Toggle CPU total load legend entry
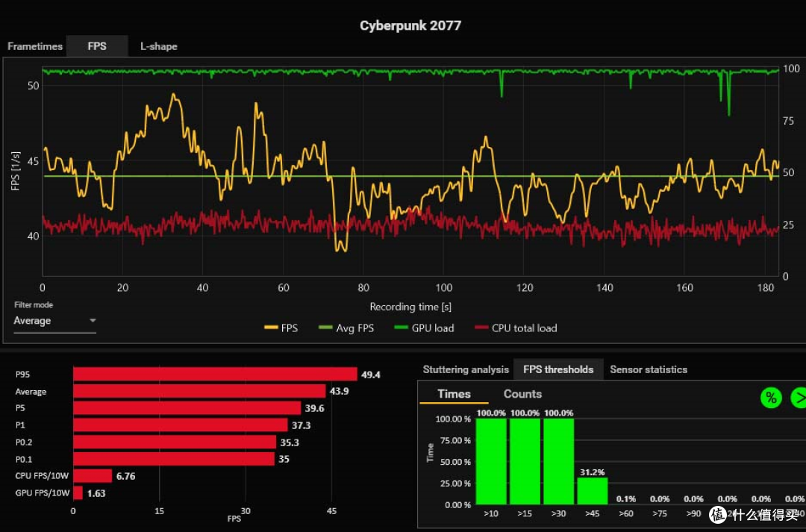This screenshot has width=806, height=532. (515, 328)
